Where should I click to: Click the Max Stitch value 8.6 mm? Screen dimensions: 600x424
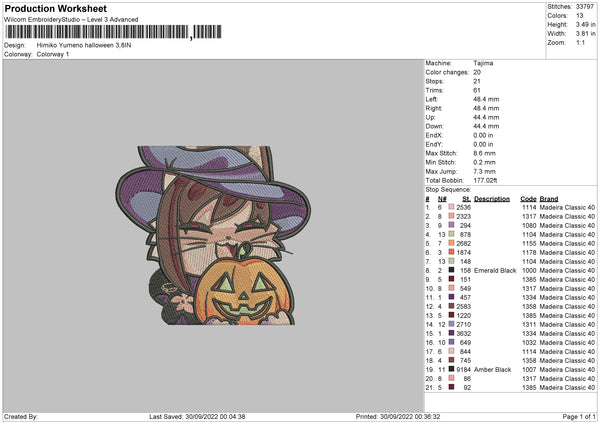click(x=484, y=153)
